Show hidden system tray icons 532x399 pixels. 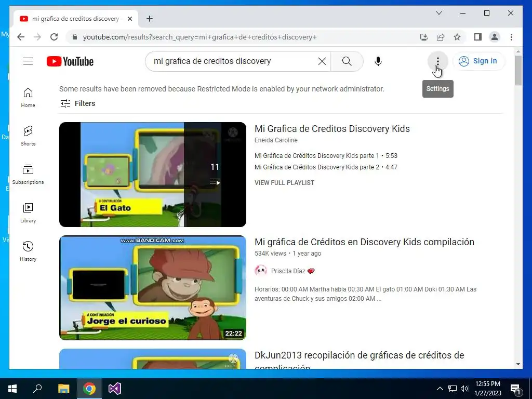coord(440,389)
